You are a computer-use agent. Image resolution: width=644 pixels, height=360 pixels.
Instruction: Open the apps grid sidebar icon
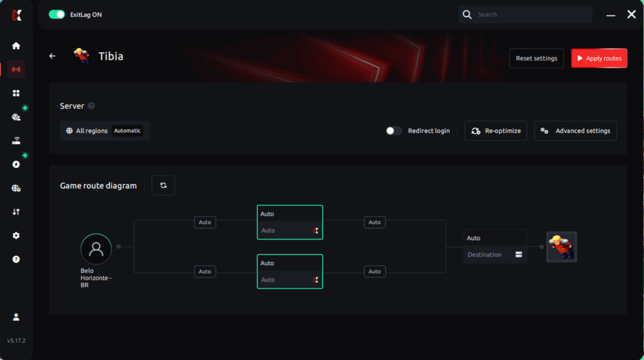click(x=16, y=93)
